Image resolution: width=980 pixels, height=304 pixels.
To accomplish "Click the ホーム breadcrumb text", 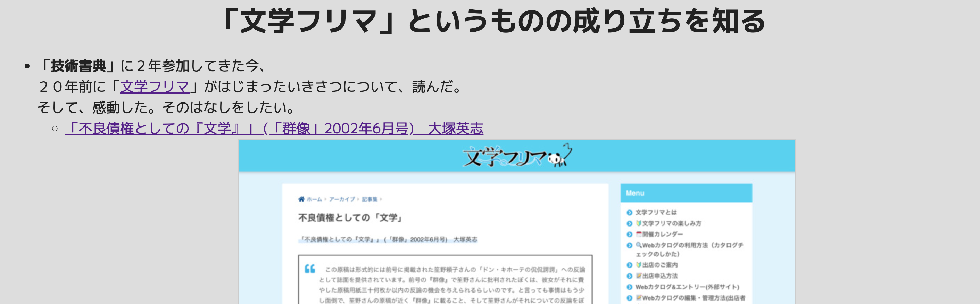I will point(314,199).
